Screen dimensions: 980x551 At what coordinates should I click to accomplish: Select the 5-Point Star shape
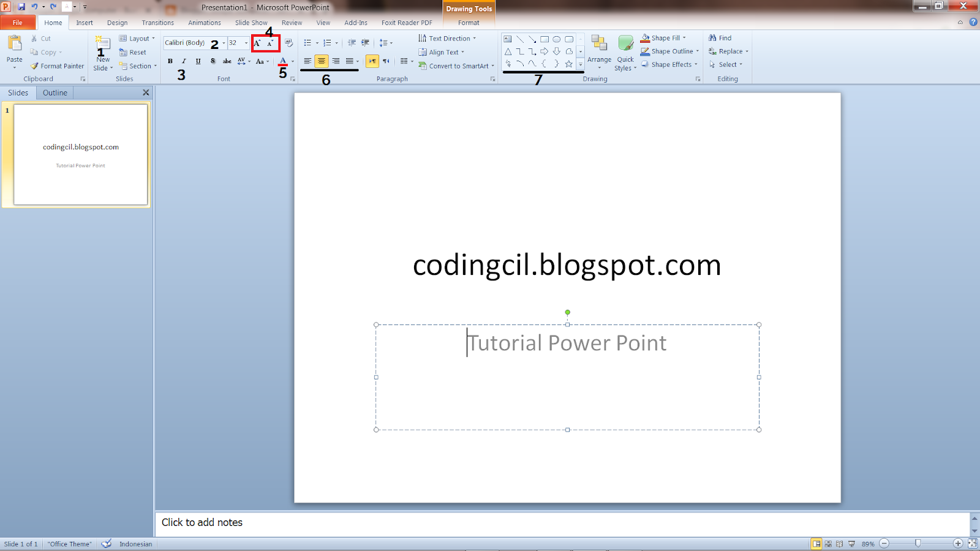coord(569,64)
